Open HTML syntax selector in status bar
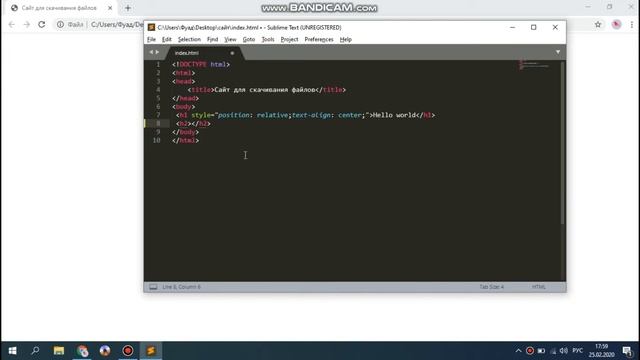This screenshot has height=360, width=640. 538,287
